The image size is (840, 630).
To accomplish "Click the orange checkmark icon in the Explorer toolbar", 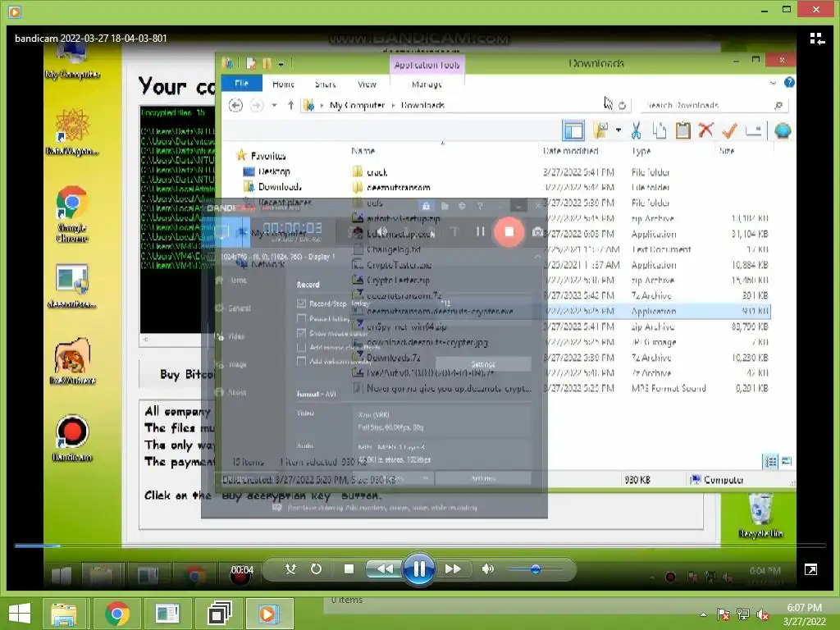I will (729, 130).
